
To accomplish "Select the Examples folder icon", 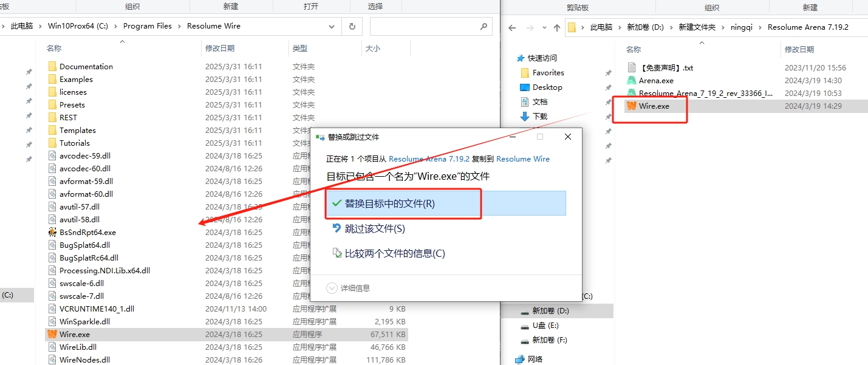I will pos(52,79).
